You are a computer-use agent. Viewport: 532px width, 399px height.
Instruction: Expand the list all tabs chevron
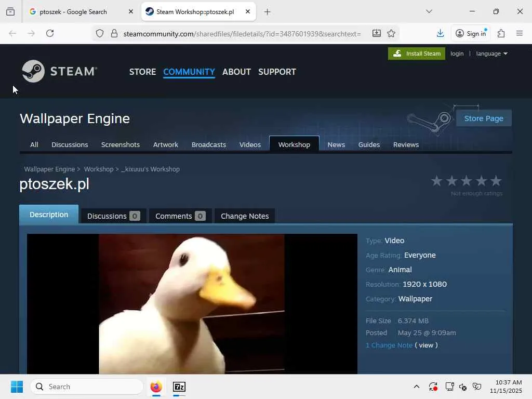point(429,11)
